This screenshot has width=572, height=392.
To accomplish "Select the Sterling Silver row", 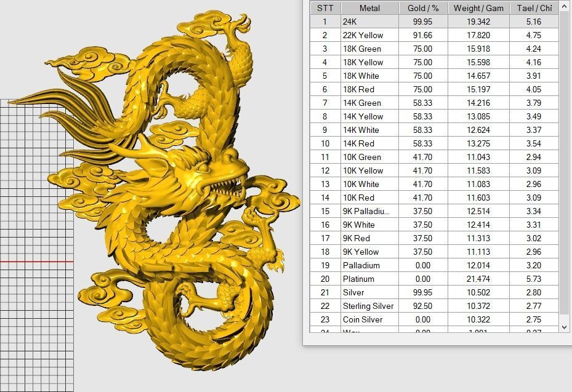I will tap(435, 306).
